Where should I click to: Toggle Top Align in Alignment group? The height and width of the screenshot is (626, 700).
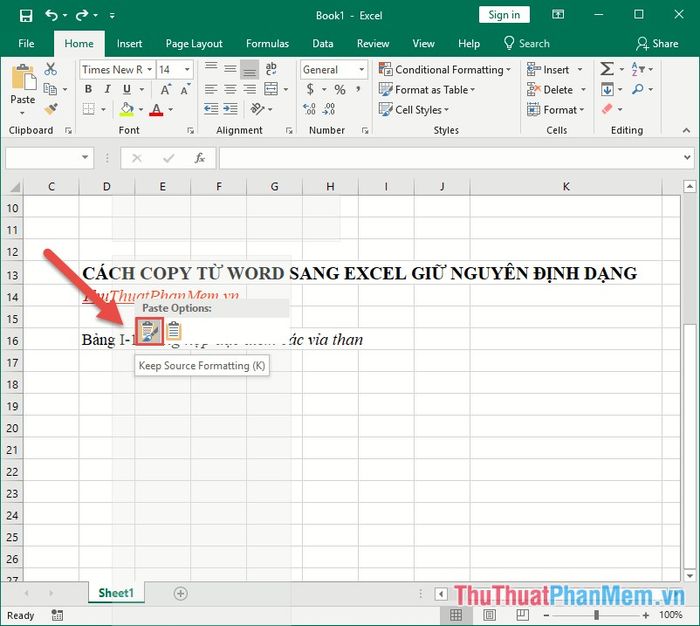pyautogui.click(x=211, y=67)
